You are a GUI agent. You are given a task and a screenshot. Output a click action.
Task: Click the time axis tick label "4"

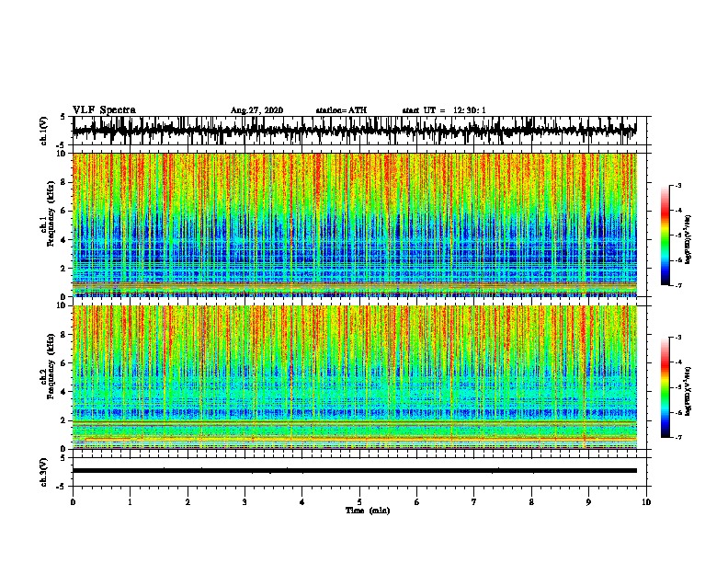[x=302, y=502]
